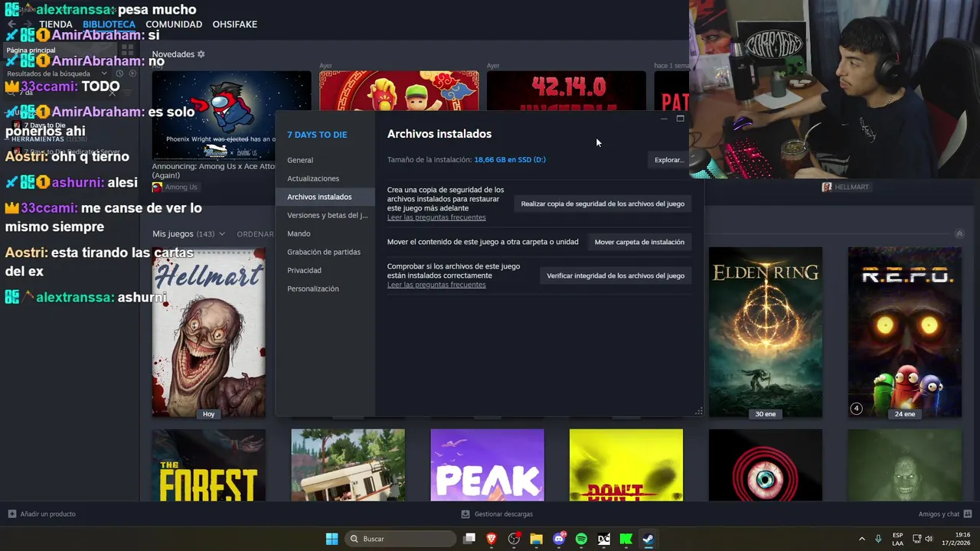Click the Novedades settings gear
Screen dimensions: 980x551
point(201,54)
